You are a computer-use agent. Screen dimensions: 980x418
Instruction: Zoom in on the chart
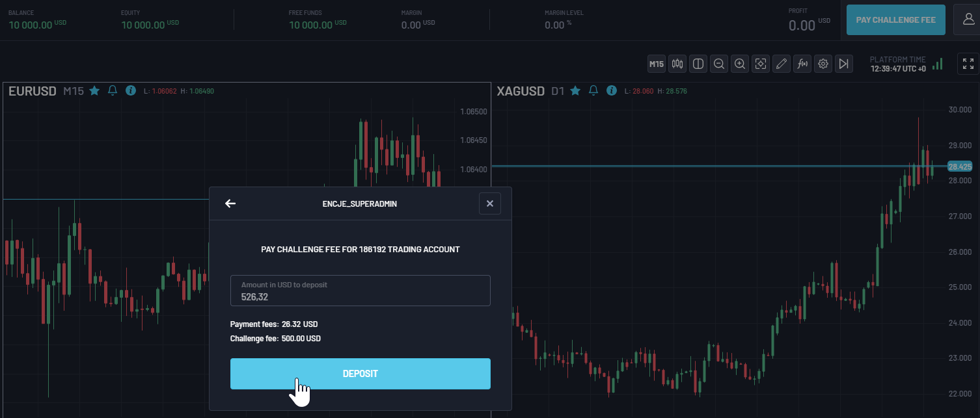point(740,64)
